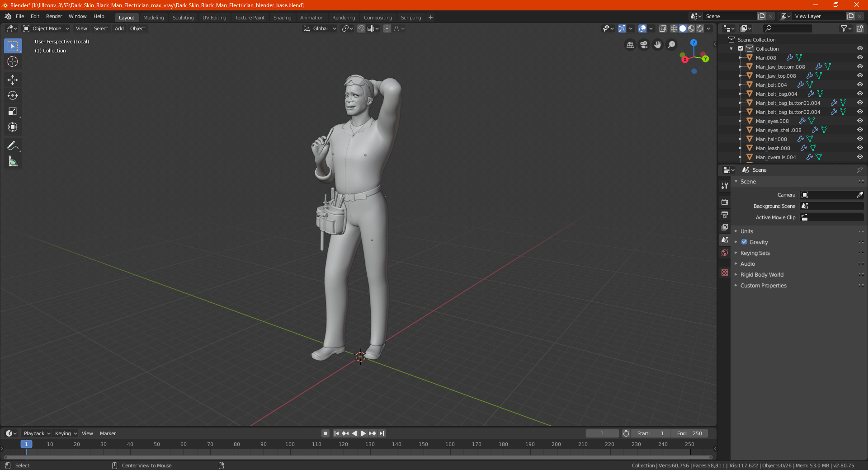Open the Active Tool settings tab
Viewport: 868px width, 470px height.
pos(725,185)
